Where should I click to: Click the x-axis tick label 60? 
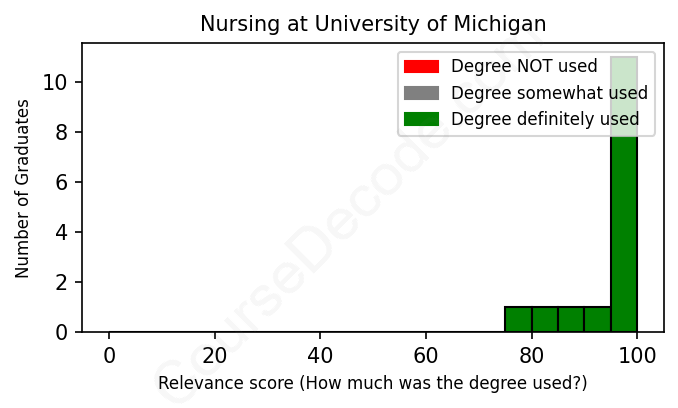click(x=426, y=355)
